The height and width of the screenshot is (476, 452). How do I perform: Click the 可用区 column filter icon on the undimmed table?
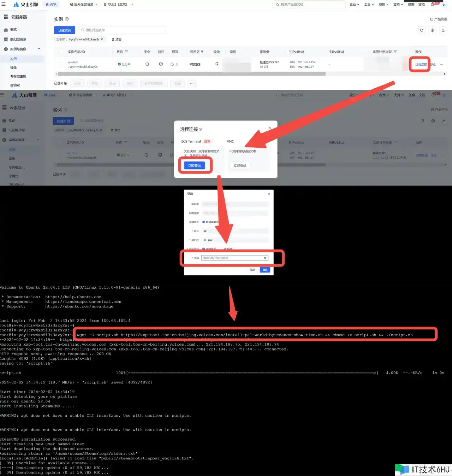tap(202, 52)
